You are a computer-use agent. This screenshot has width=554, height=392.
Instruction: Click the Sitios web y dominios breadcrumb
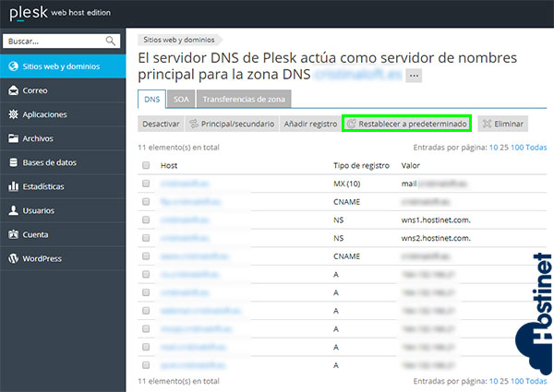coord(179,40)
